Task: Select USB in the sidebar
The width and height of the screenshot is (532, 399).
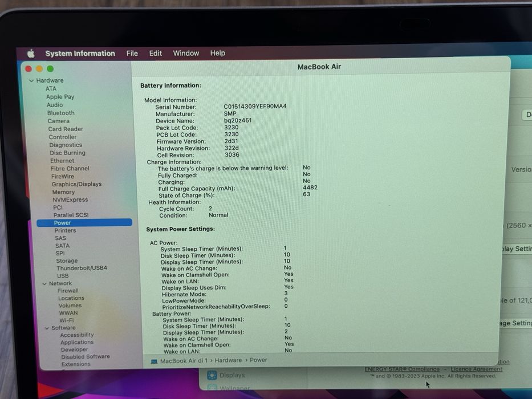Action: coord(63,276)
